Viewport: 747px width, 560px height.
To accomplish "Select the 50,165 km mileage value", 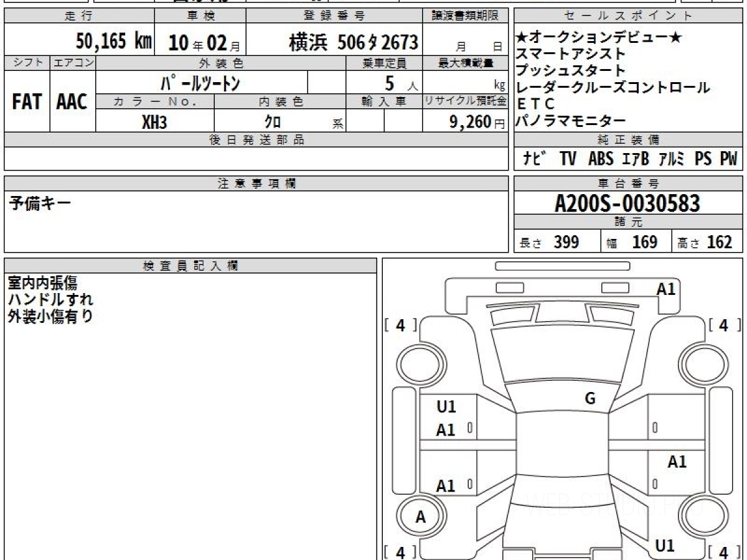I will click(x=113, y=42).
